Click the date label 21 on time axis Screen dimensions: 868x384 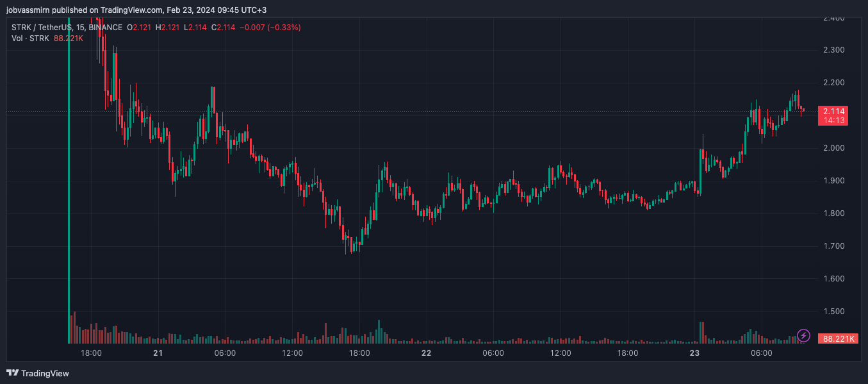[x=158, y=353]
